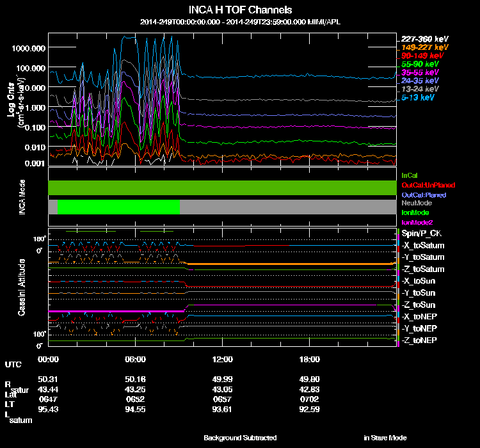Click the IonMode legend label

point(415,212)
